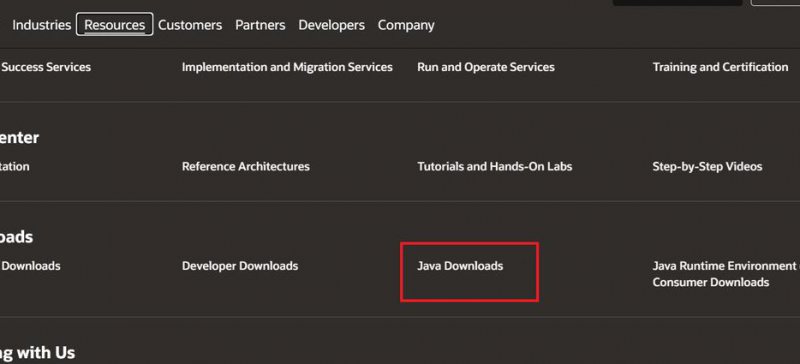Open the Developers menu
Screen dimensions: 800x364
pos(332,25)
